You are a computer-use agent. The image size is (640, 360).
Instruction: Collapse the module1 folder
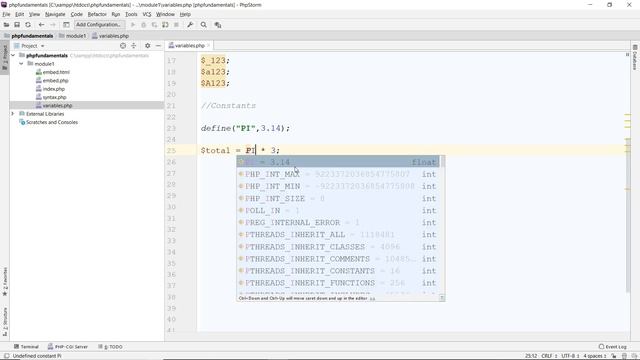pos(21,64)
